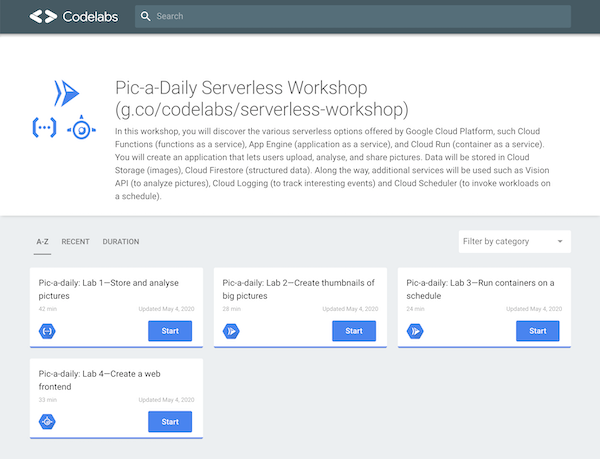Sort codelabs by DURATION tab
600x459 pixels.
pyautogui.click(x=121, y=242)
